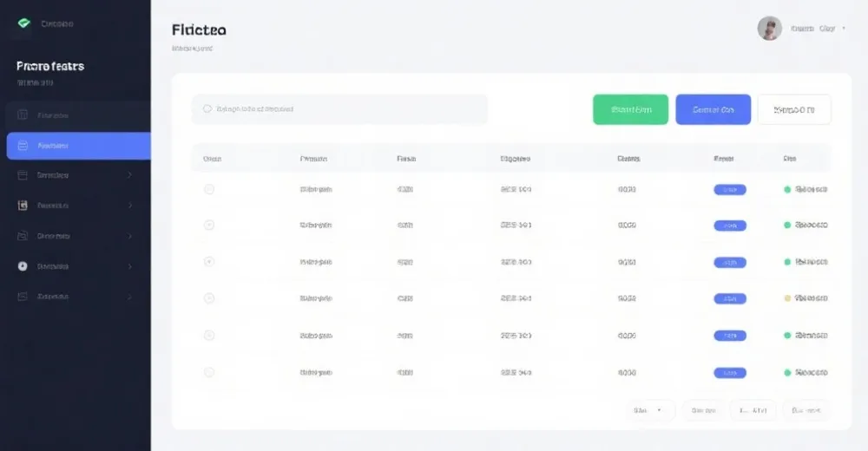868x451 pixels.
Task: Click the icon in the highlighted sidebar item
Action: tap(23, 146)
